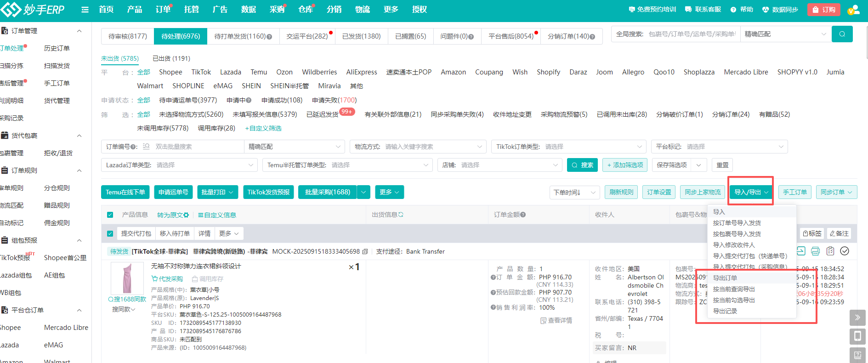The image size is (868, 363).
Task: Open the 店铺 select dropdown
Action: [500, 165]
